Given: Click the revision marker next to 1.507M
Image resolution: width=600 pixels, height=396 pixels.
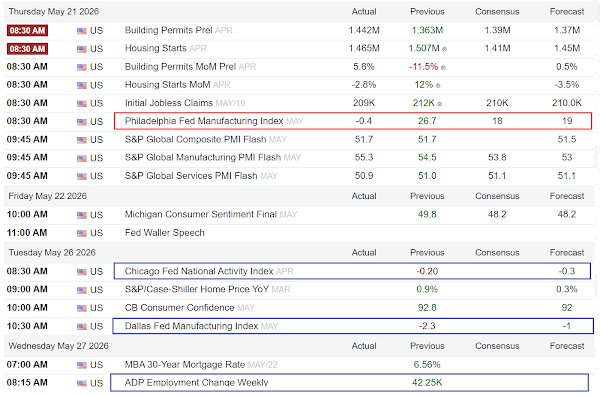Looking at the screenshot, I should tap(444, 49).
